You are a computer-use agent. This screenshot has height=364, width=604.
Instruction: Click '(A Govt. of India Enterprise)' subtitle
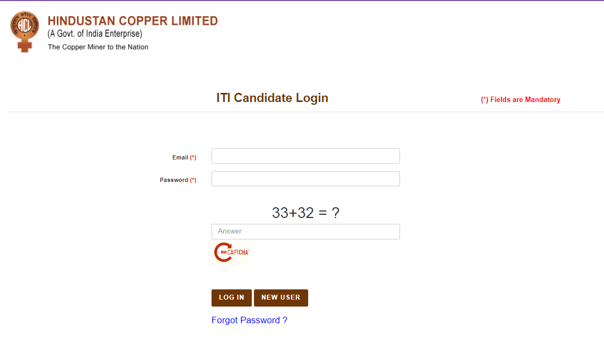tap(94, 34)
